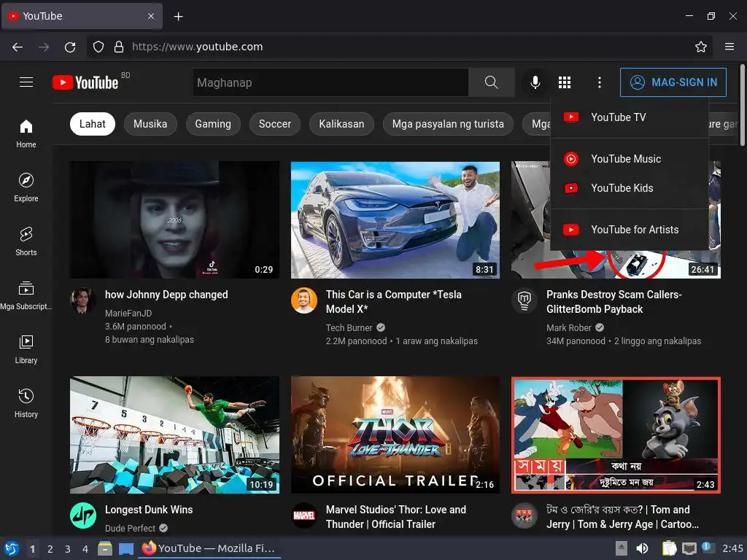
Task: Open the Johnny Depp video thumbnail
Action: click(x=174, y=219)
